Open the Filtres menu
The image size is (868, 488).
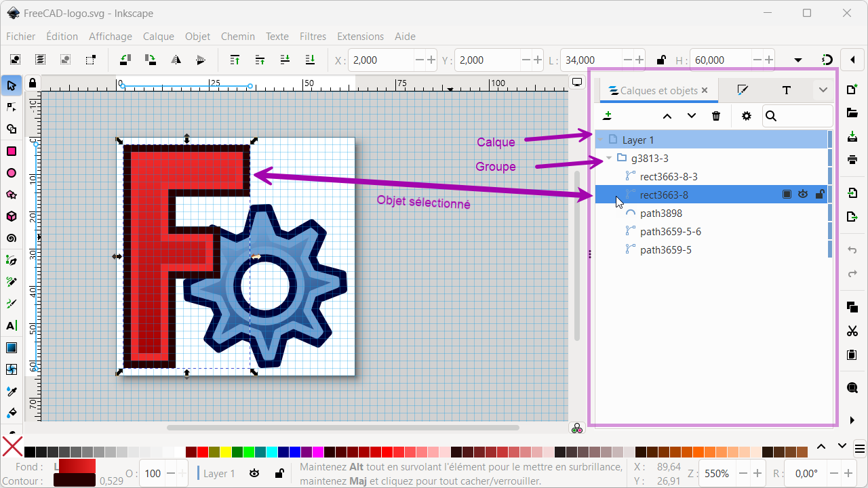pos(313,37)
